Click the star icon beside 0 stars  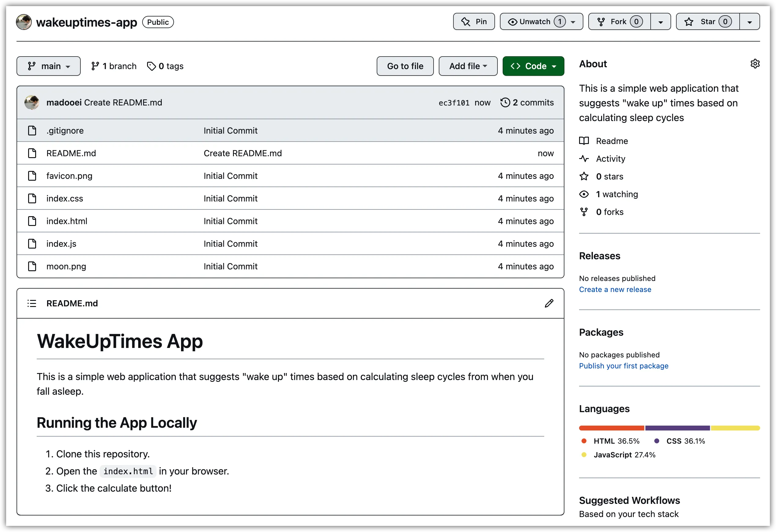click(584, 176)
